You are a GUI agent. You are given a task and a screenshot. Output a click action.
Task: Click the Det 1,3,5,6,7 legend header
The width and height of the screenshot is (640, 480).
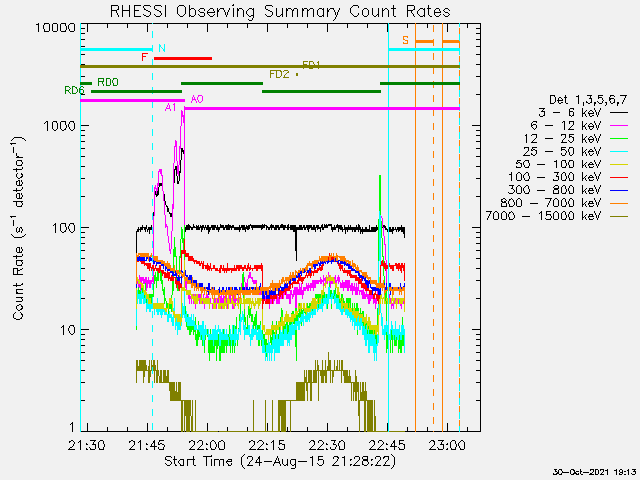tap(588, 100)
